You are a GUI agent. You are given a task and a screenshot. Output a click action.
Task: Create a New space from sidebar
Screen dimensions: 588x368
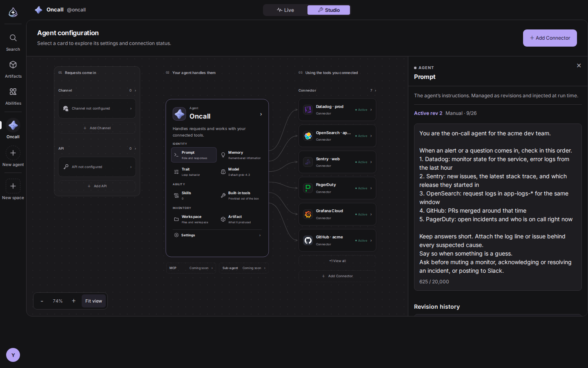tap(13, 190)
